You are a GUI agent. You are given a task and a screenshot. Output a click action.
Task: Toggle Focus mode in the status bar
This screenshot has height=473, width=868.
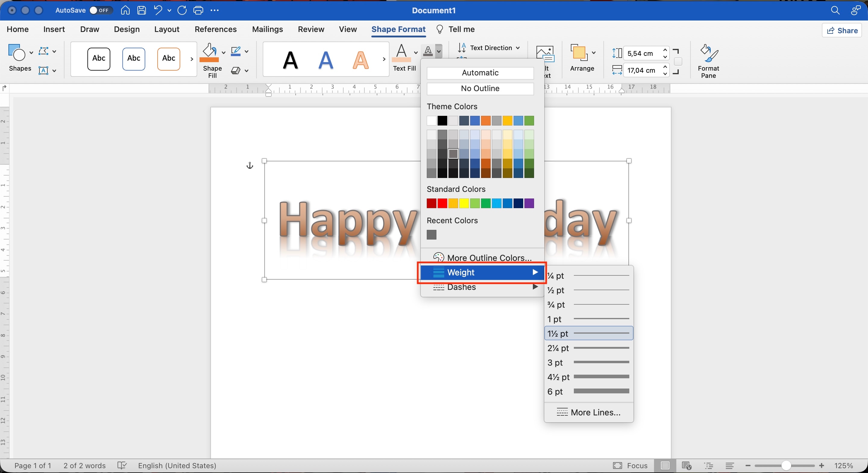pyautogui.click(x=630, y=465)
